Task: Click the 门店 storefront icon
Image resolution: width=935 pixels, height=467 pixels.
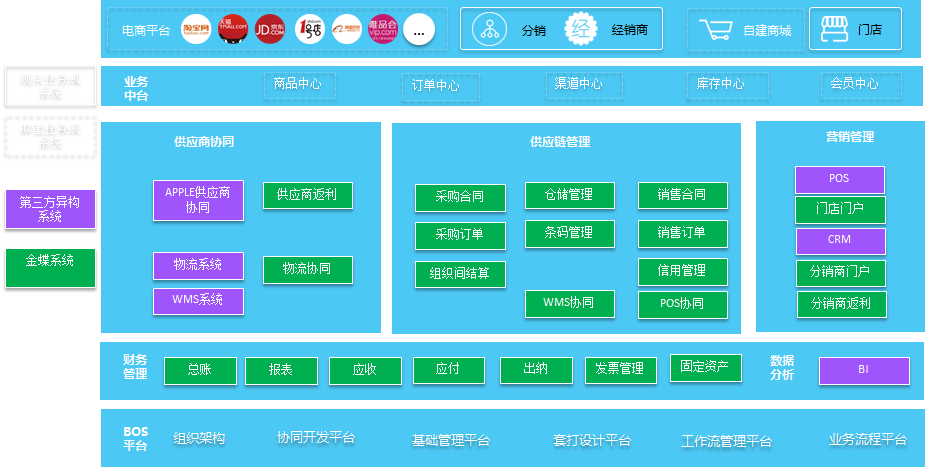Action: tap(831, 30)
